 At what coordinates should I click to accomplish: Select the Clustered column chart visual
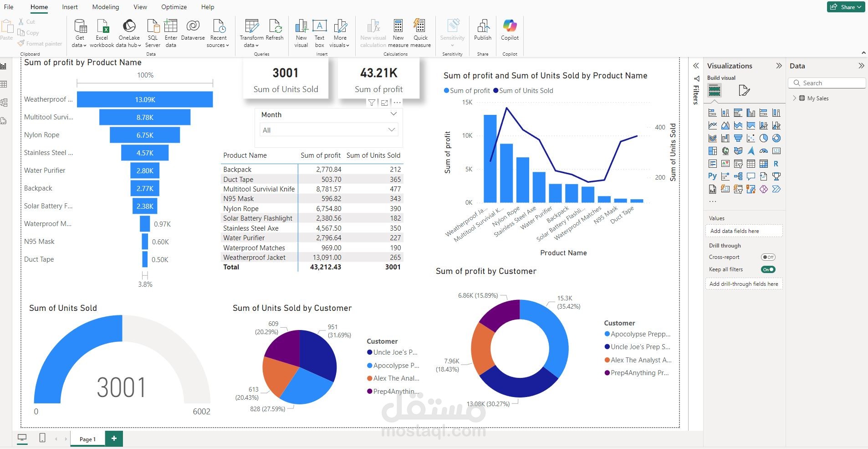751,113
